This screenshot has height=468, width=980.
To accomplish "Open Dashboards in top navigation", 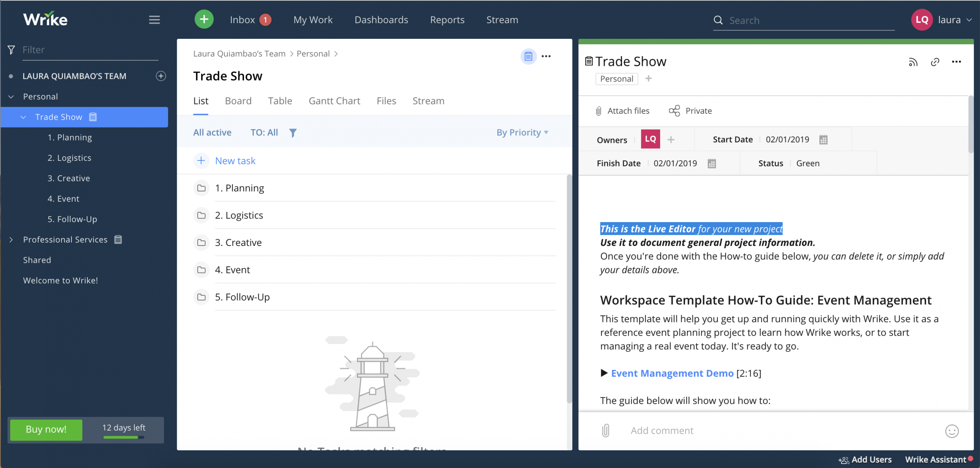I will 381,20.
